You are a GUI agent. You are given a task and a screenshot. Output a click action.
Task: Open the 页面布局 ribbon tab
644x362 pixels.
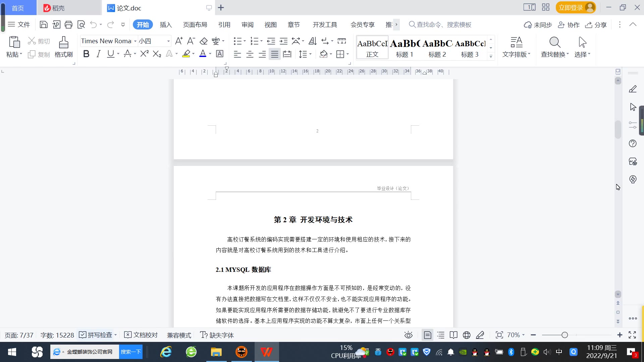pyautogui.click(x=195, y=25)
